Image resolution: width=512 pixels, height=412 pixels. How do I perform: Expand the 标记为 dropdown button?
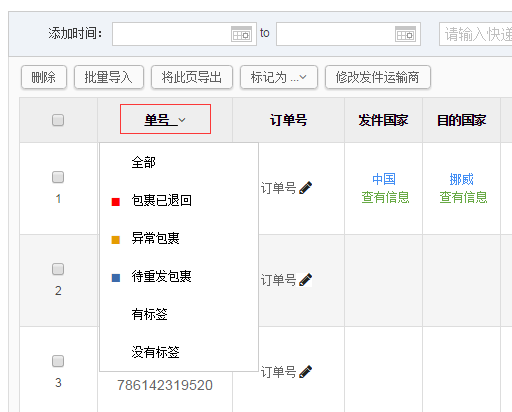click(x=279, y=77)
